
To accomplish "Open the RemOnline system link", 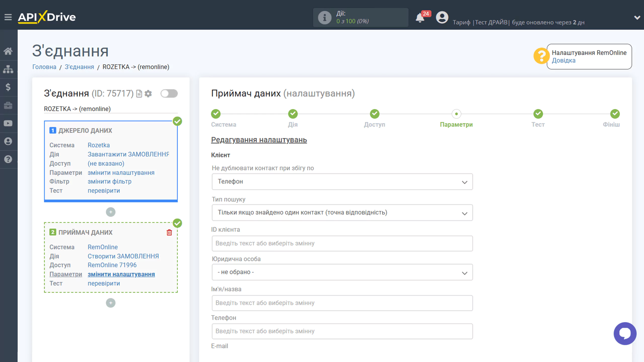I will coord(103,247).
